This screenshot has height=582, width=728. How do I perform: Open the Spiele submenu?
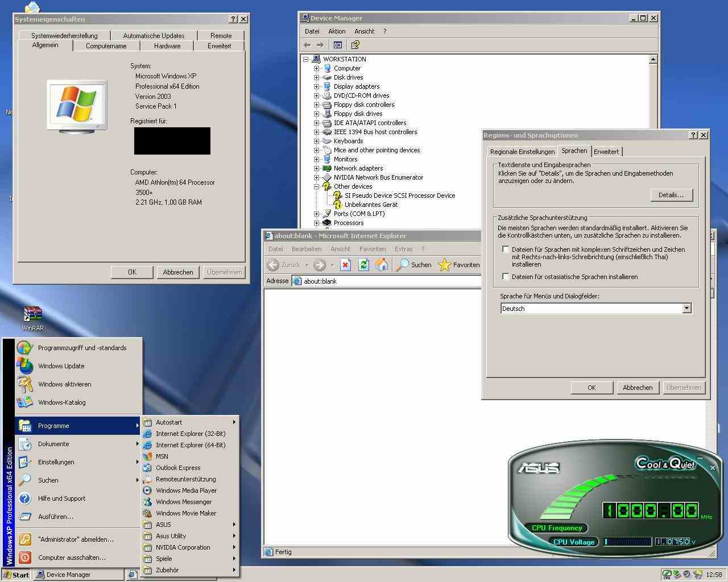click(x=191, y=559)
